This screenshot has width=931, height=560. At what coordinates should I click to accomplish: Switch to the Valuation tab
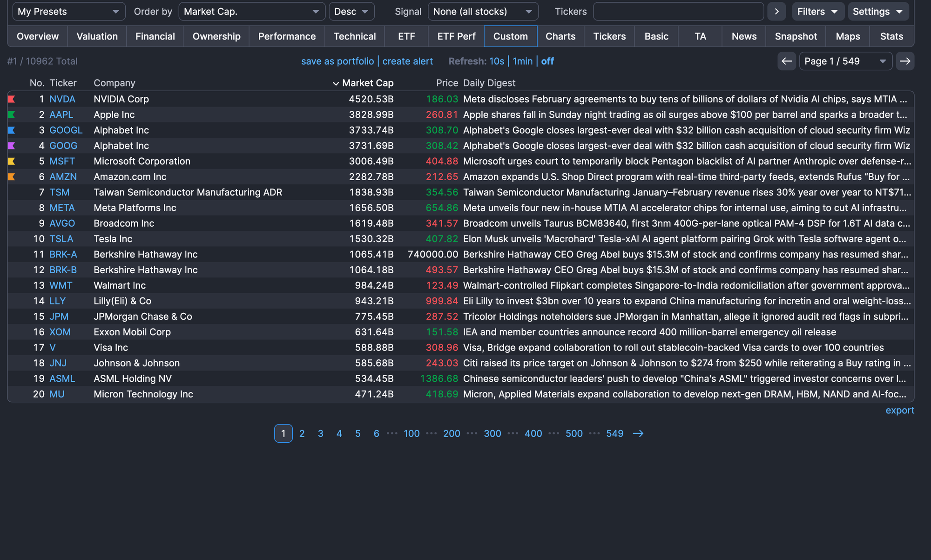[97, 36]
